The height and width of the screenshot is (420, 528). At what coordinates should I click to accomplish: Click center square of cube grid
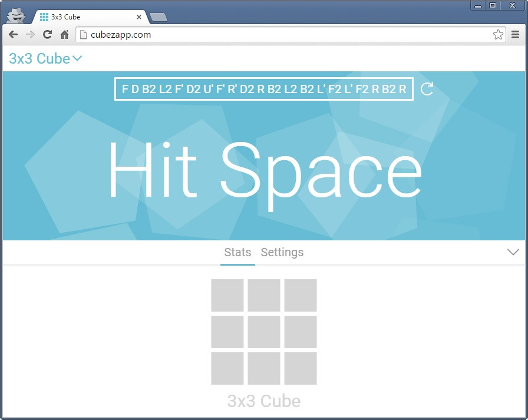[264, 332]
